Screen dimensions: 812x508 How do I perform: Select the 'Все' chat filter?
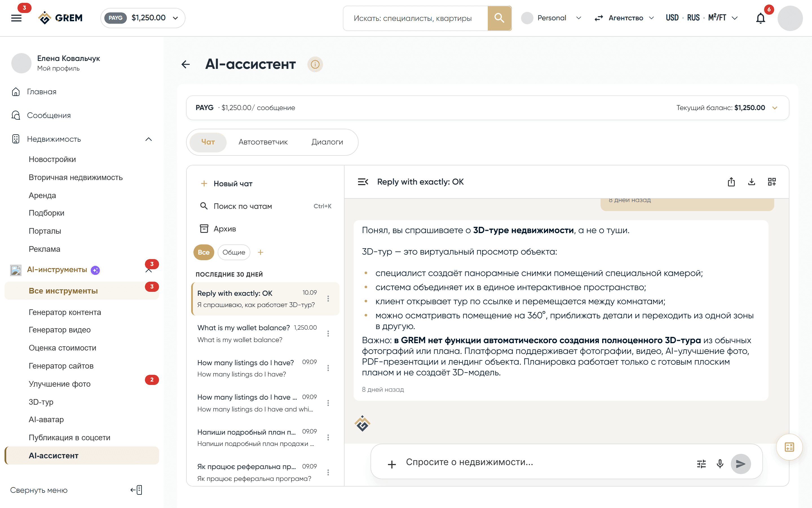pyautogui.click(x=204, y=252)
